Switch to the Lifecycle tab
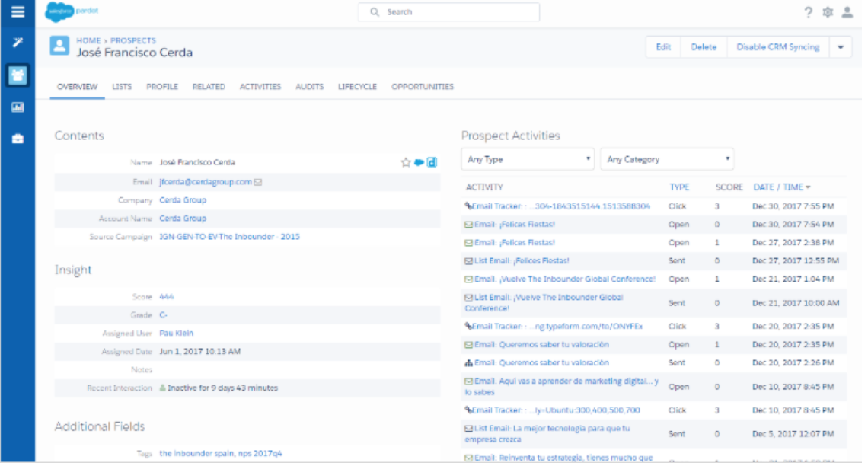 point(357,87)
